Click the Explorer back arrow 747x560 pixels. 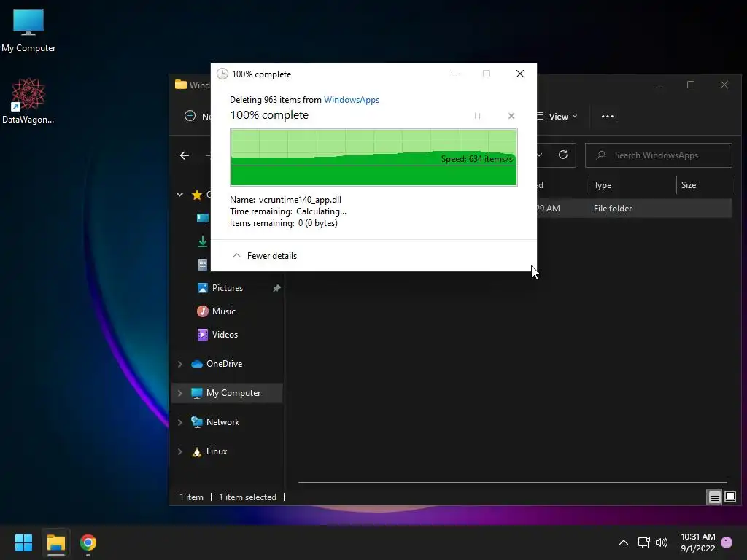[185, 155]
